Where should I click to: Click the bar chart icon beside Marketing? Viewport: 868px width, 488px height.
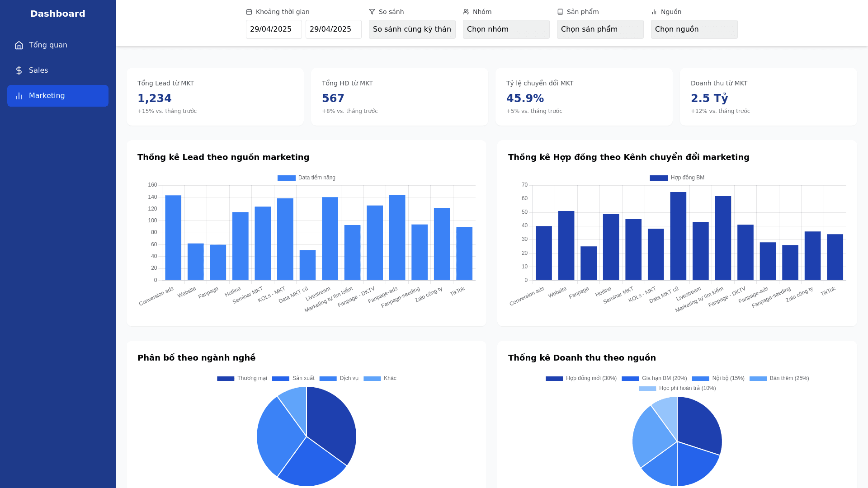point(19,96)
